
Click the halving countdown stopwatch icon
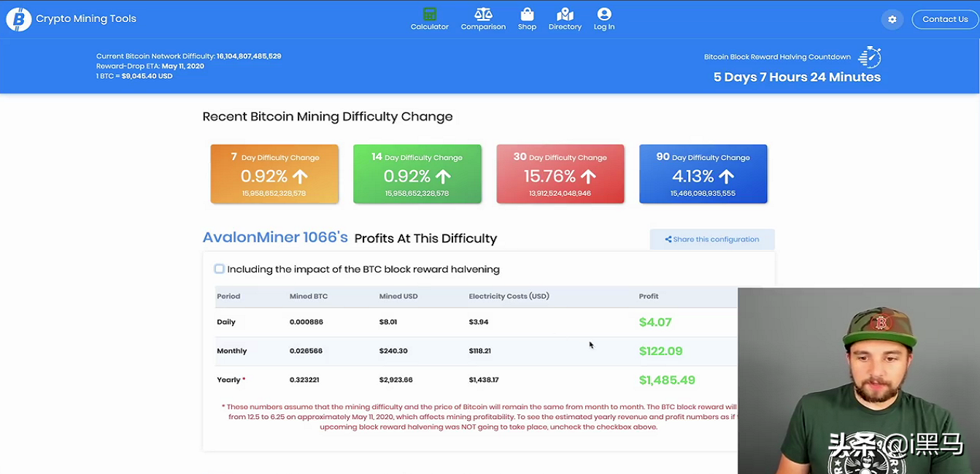tap(869, 57)
